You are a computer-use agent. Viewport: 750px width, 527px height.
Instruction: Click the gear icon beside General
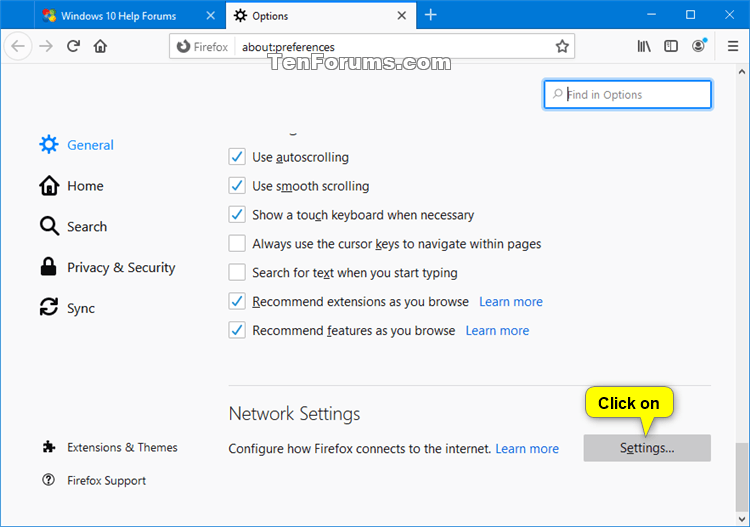point(49,144)
